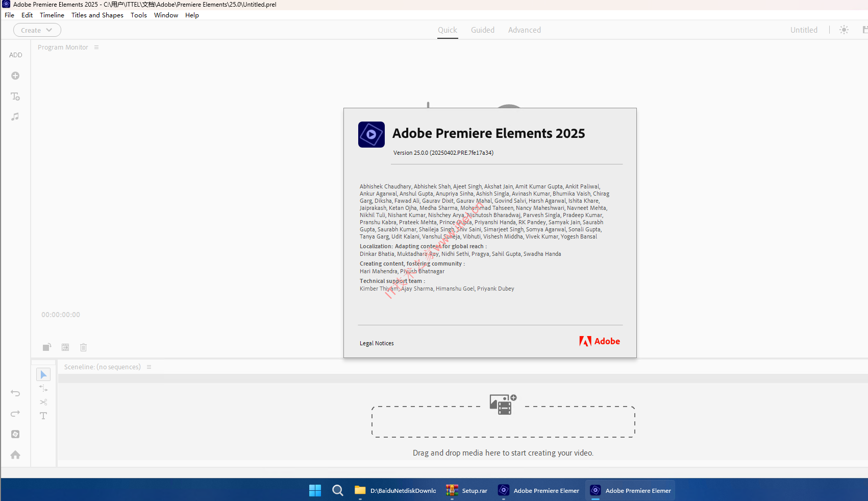Click the grid icon below the monitor
The width and height of the screenshot is (868, 501).
(65, 347)
